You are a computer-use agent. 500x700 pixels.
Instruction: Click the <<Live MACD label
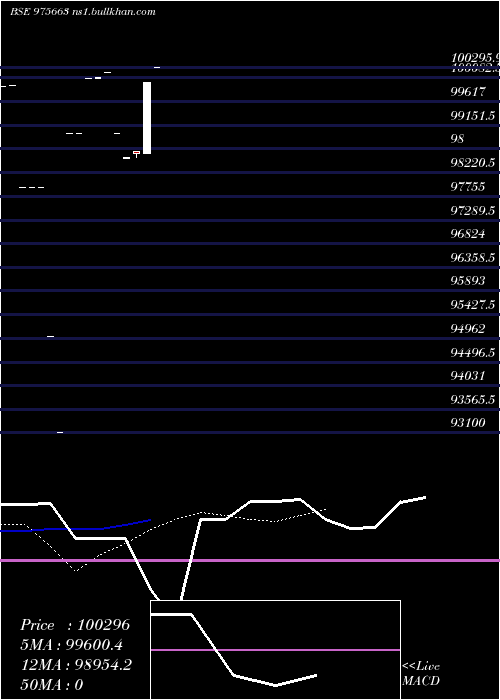pos(421,674)
